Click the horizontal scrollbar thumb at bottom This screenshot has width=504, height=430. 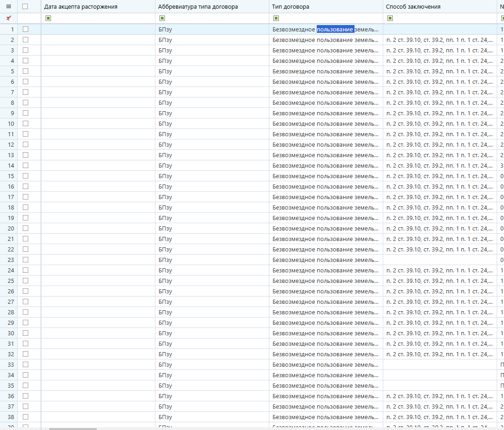(x=72, y=429)
